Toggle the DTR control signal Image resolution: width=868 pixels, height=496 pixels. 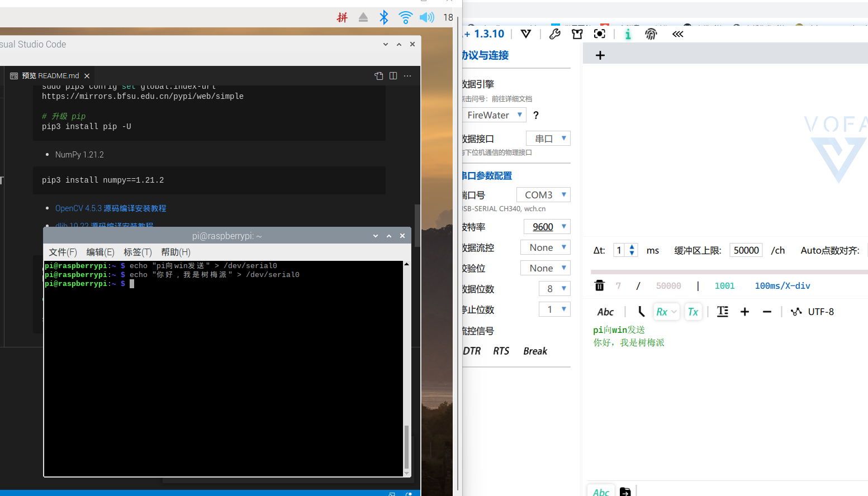471,351
